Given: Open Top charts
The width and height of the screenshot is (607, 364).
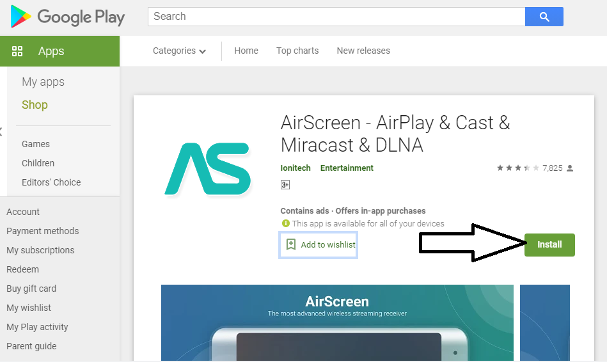Looking at the screenshot, I should [297, 51].
